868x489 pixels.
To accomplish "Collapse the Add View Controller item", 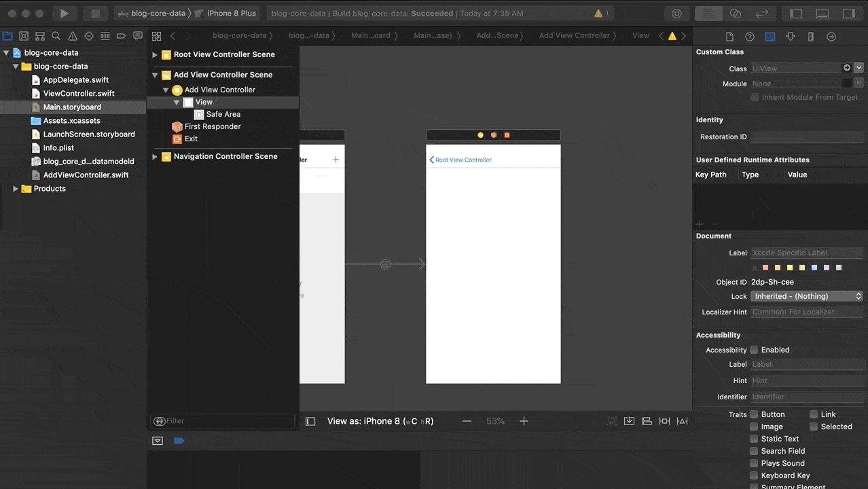I will [166, 90].
